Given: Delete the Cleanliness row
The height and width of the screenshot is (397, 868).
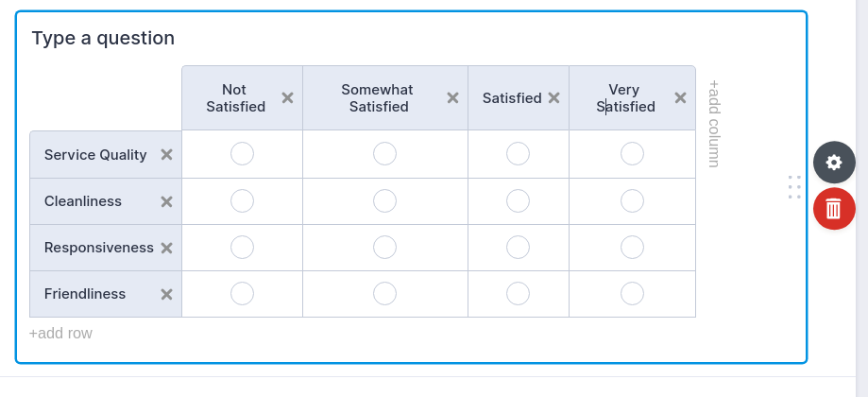Looking at the screenshot, I should tap(166, 201).
